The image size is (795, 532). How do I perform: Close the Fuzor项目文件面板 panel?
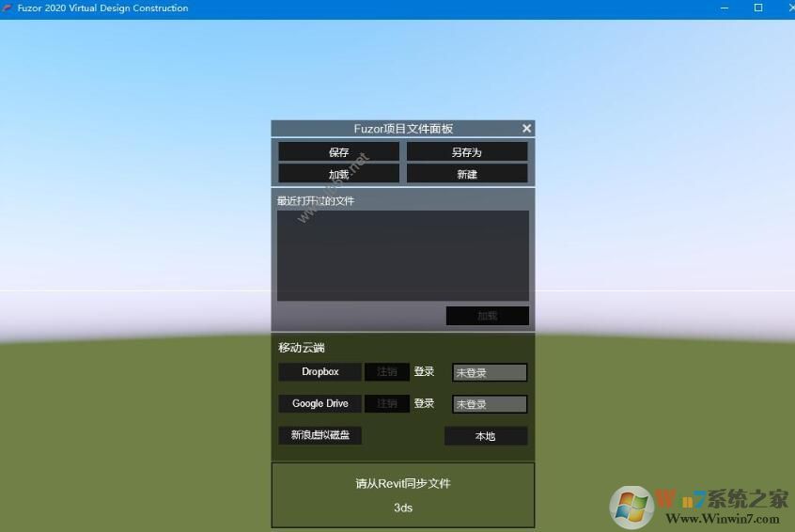point(527,129)
